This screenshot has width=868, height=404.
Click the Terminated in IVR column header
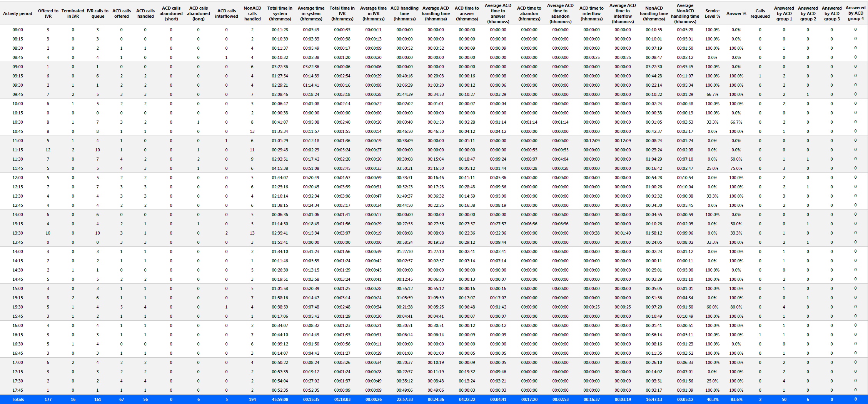[73, 13]
